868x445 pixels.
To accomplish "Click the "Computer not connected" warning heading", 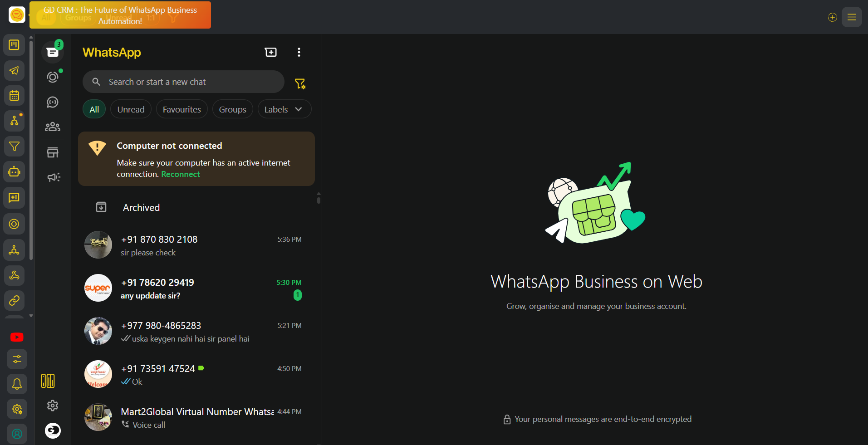I will 169,146.
